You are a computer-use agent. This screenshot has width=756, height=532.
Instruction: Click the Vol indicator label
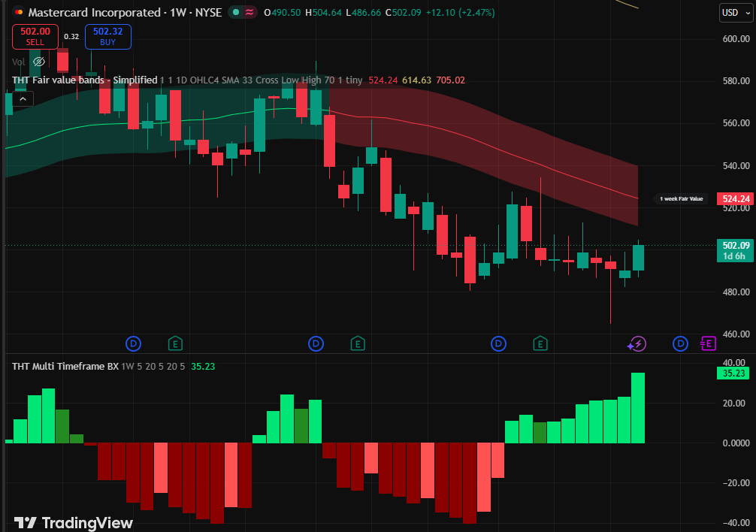(x=18, y=62)
